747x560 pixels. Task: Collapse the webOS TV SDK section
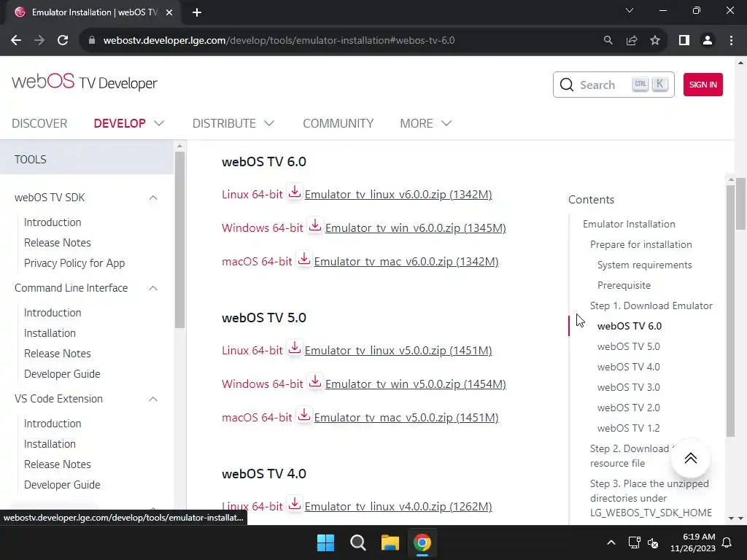coord(153,198)
